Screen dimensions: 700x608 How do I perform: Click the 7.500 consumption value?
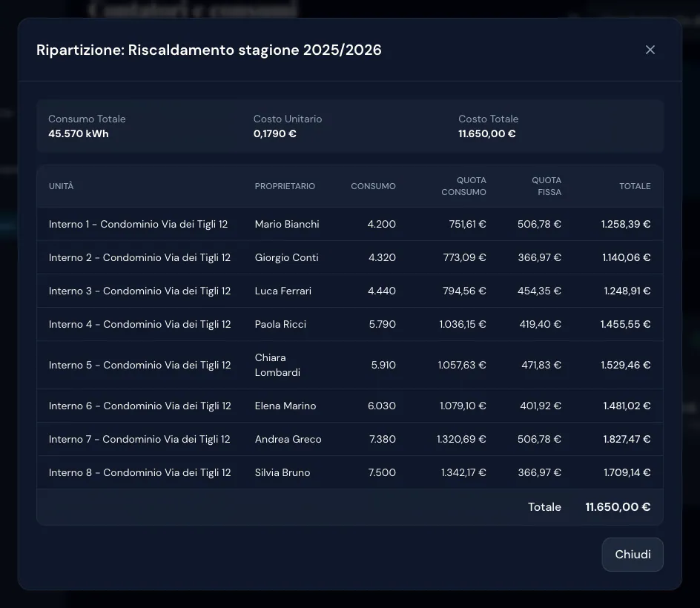(x=382, y=473)
